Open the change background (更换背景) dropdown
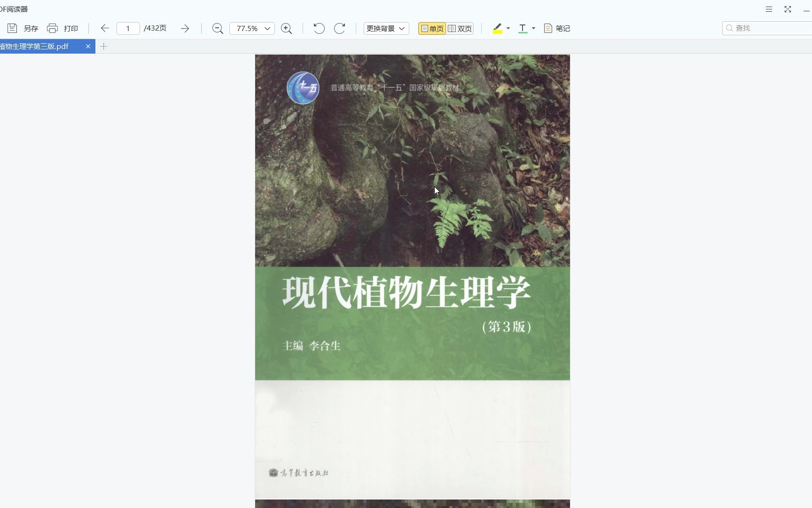The width and height of the screenshot is (812, 508). pos(386,28)
